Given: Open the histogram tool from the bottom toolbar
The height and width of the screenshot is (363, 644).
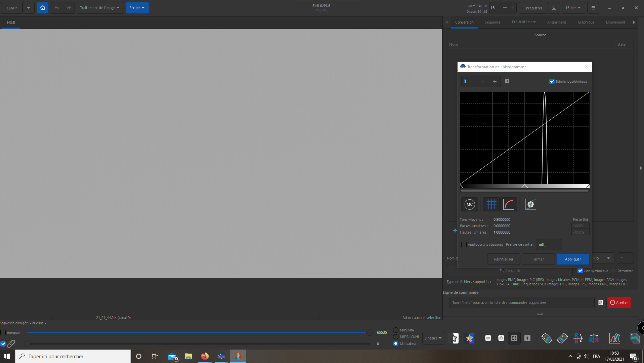Looking at the screenshot, I should coord(614,338).
